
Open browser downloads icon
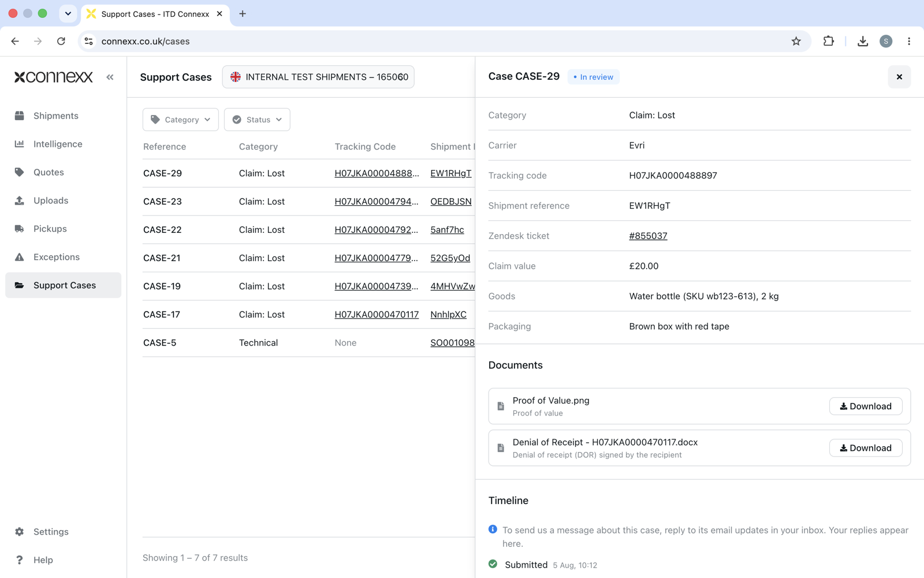coord(862,41)
